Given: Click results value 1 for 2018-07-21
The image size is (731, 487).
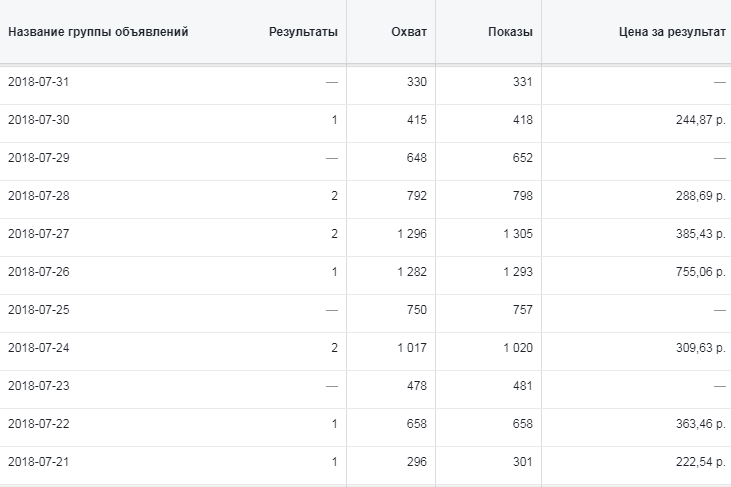Looking at the screenshot, I should (334, 462).
